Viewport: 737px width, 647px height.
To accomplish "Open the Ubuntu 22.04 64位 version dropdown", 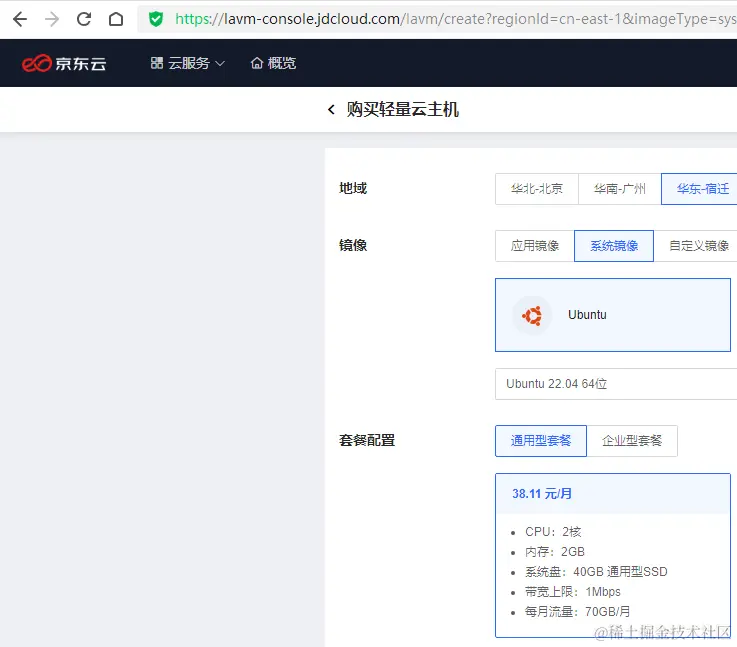I will [x=616, y=384].
